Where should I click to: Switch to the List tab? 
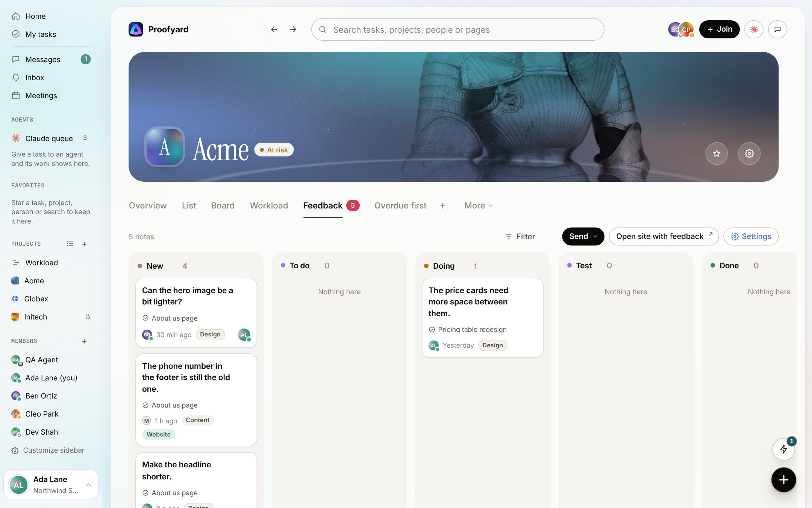point(189,205)
